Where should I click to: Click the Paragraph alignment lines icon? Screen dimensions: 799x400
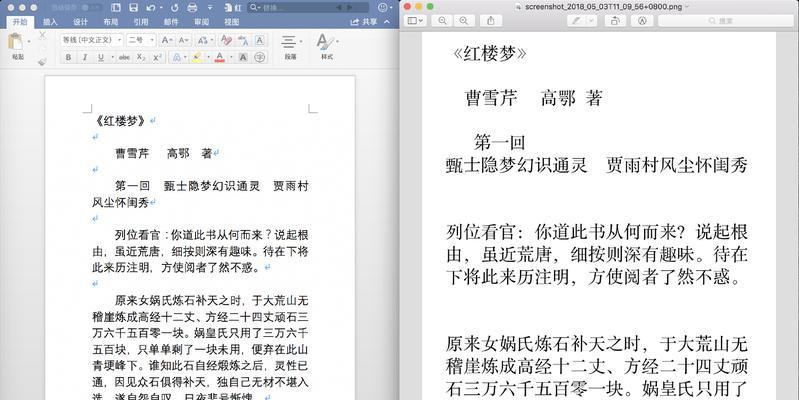coord(289,42)
